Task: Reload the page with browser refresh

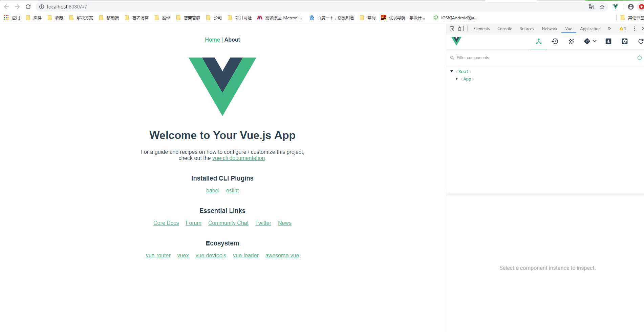Action: [28, 7]
